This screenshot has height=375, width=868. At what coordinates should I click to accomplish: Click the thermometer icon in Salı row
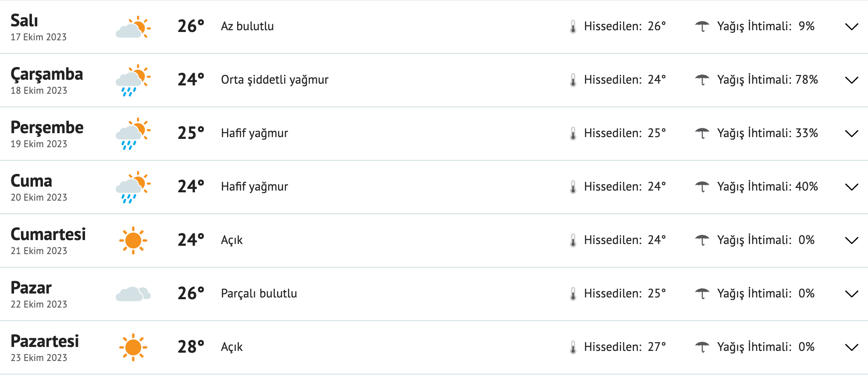coord(573,27)
